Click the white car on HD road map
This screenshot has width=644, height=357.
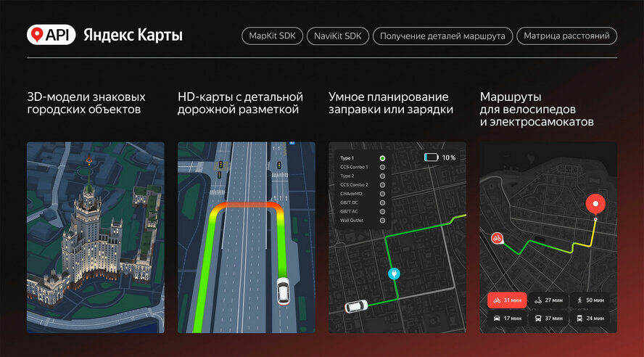(x=283, y=291)
